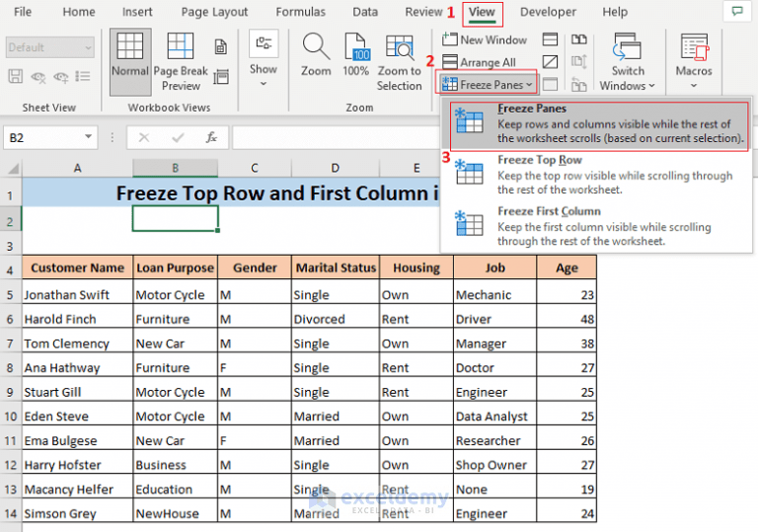Select column A header
Image resolution: width=758 pixels, height=532 pixels.
(77, 168)
